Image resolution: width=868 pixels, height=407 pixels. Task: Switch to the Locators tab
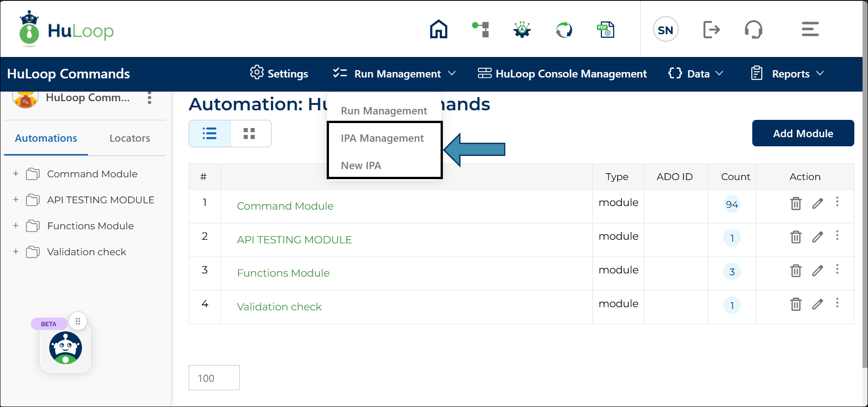(129, 138)
